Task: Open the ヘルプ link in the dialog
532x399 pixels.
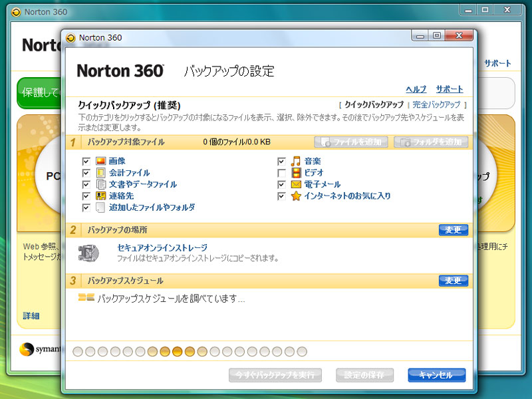Action: (x=416, y=89)
